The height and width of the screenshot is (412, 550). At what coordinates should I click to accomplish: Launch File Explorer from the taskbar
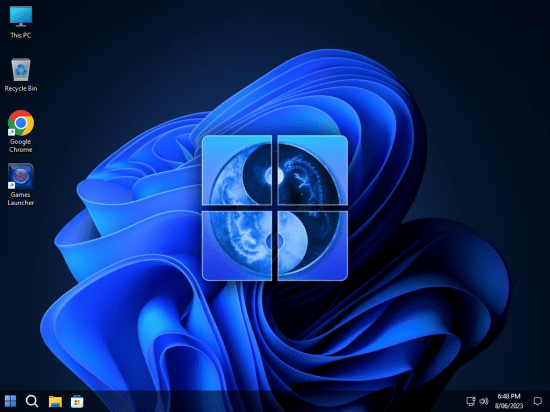55,401
